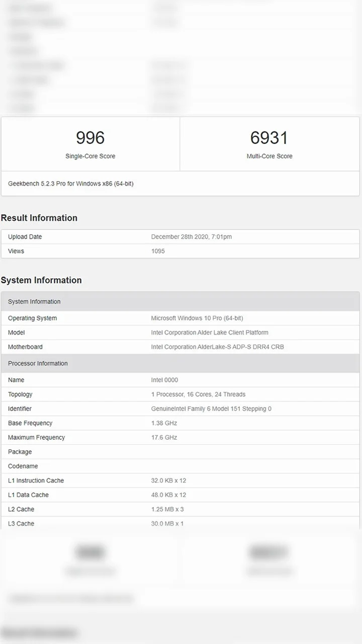
Task: Select the Microsoft Windows 10 Pro value
Action: (197, 318)
